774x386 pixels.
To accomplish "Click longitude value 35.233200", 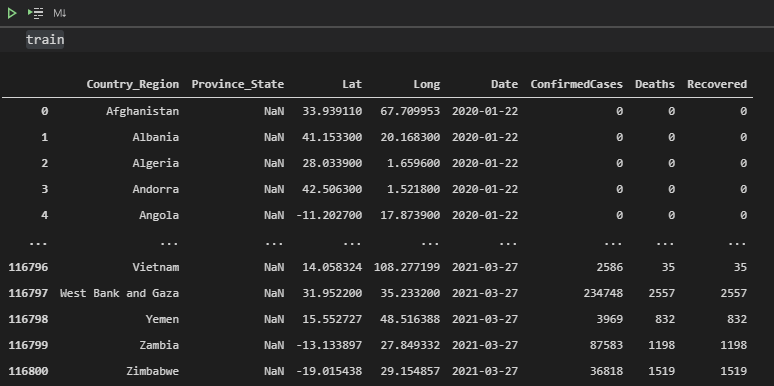I will [x=410, y=293].
